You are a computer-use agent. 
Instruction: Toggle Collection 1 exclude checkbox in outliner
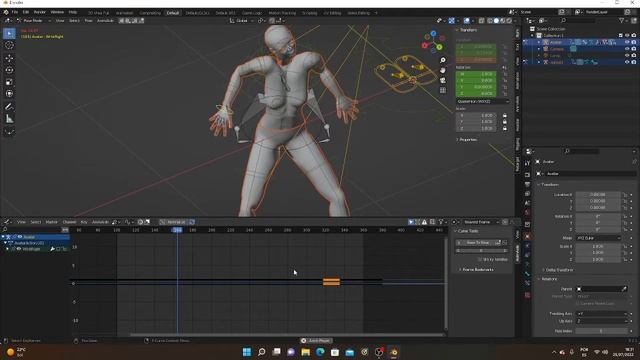tap(621, 36)
